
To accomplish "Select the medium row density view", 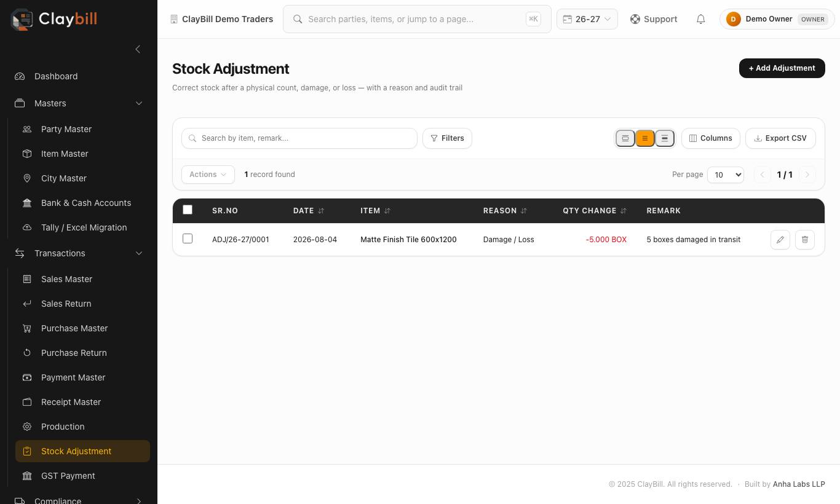I will tap(645, 138).
